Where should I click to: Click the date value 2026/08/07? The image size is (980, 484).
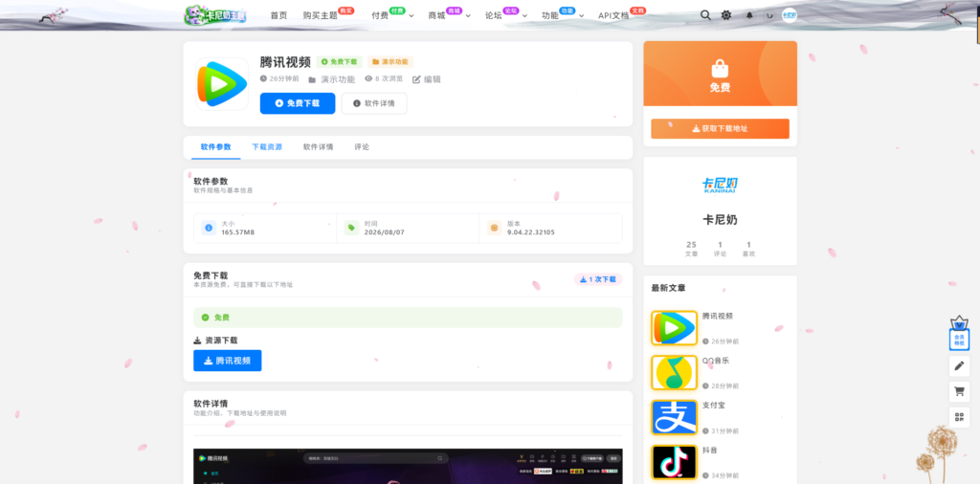click(385, 232)
